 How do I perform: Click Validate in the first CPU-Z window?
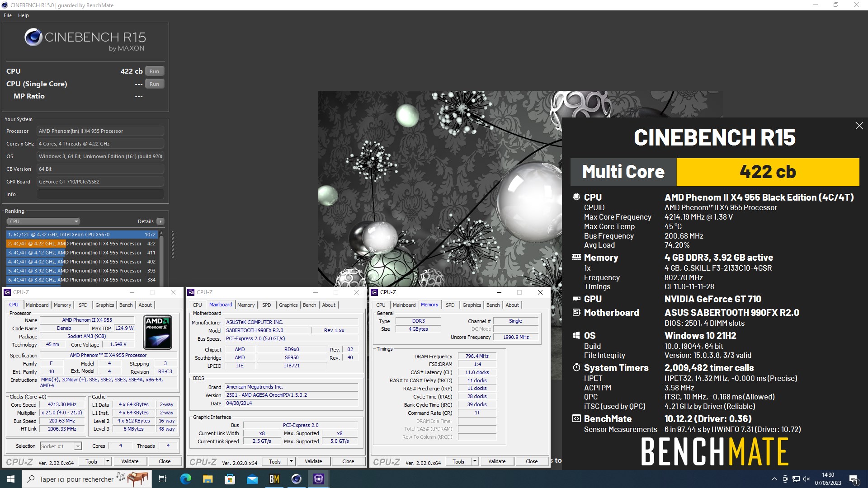130,461
